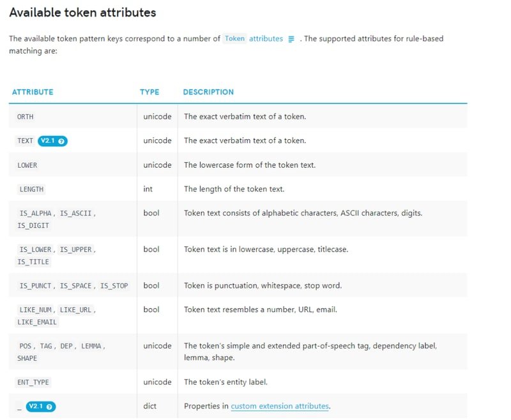Click the 'Available token attributes' heading
The image size is (511, 420).
[83, 13]
